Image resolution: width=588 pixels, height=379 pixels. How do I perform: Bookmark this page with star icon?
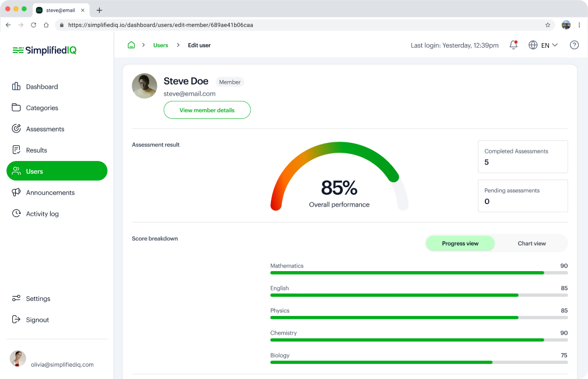tap(548, 25)
